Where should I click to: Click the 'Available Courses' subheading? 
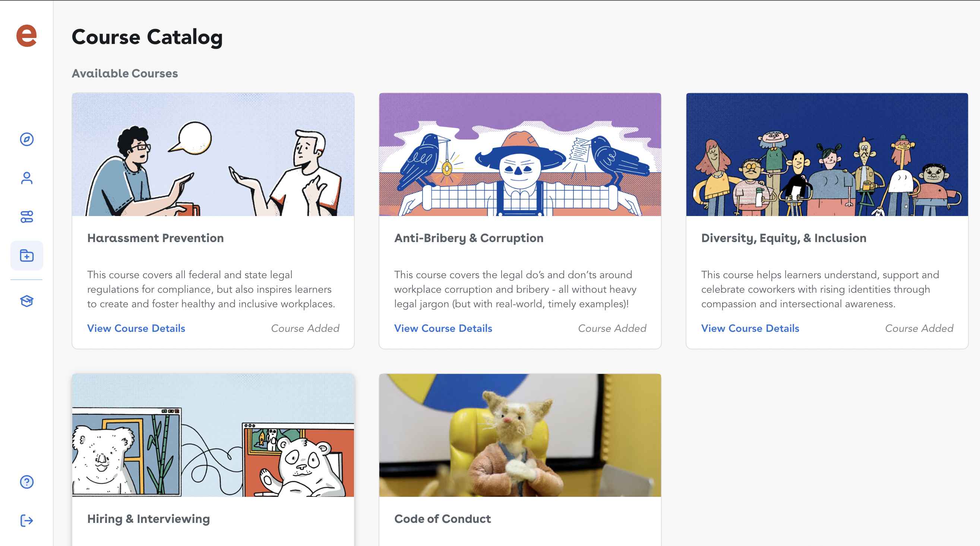(125, 73)
